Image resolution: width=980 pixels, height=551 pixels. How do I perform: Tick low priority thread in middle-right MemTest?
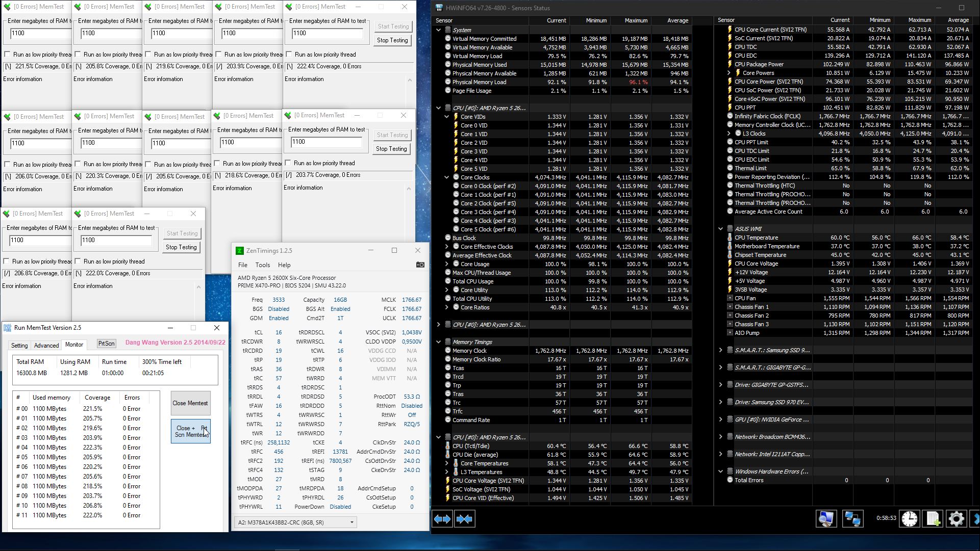point(288,163)
